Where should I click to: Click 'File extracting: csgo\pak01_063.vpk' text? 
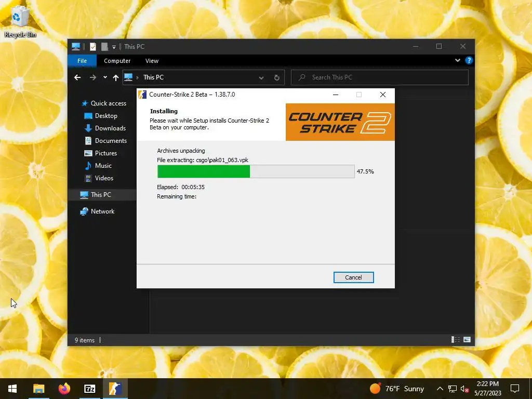click(203, 160)
